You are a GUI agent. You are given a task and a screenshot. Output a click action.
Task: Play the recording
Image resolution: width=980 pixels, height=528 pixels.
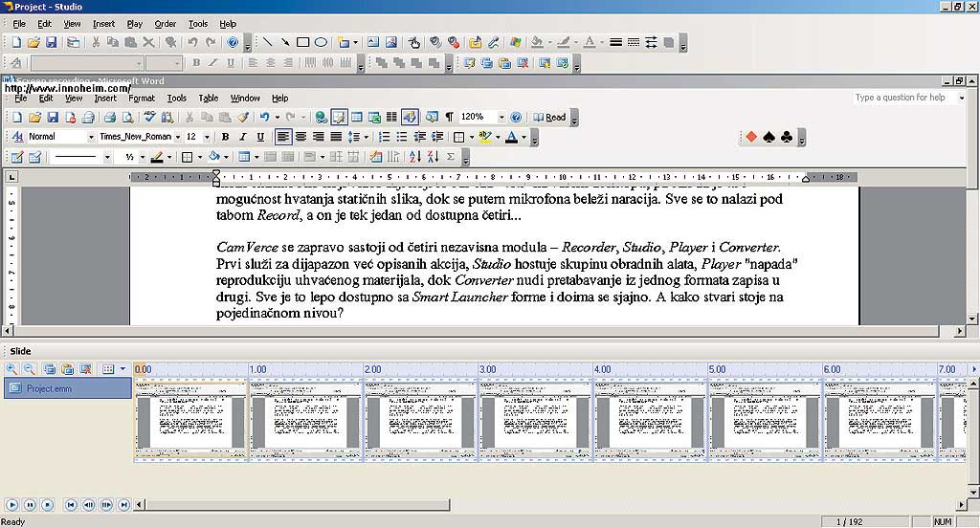point(11,504)
